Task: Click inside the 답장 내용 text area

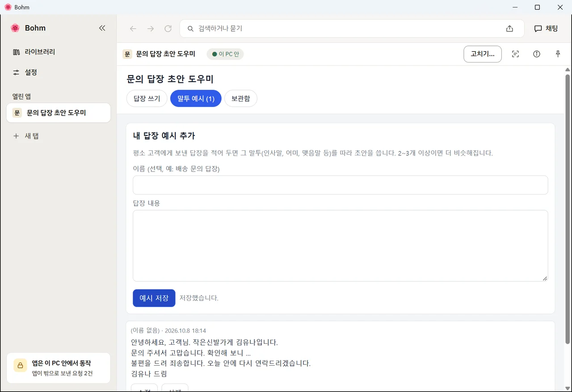Action: pyautogui.click(x=341, y=246)
